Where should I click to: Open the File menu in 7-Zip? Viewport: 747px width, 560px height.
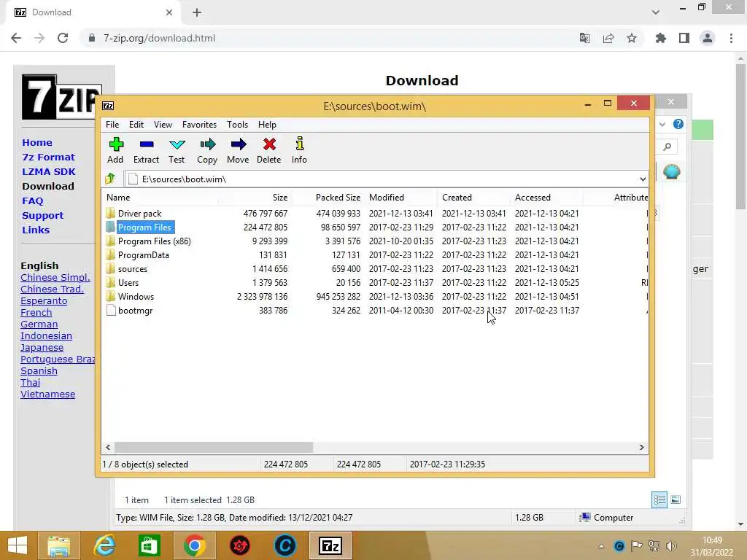pos(112,124)
